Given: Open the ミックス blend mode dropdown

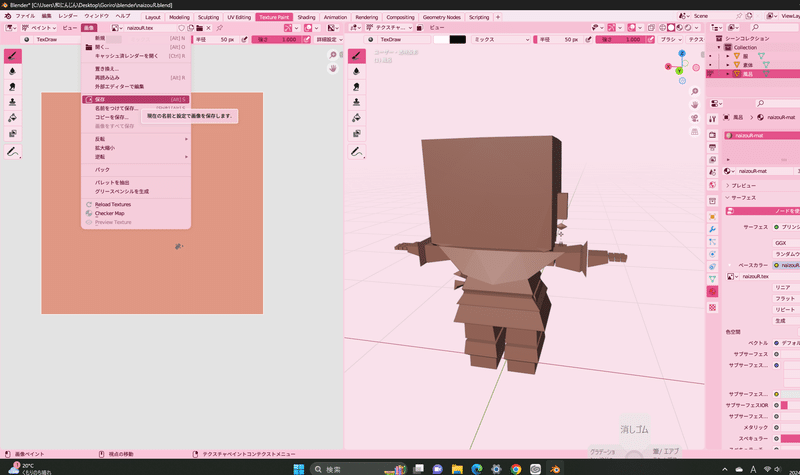Looking at the screenshot, I should (501, 39).
